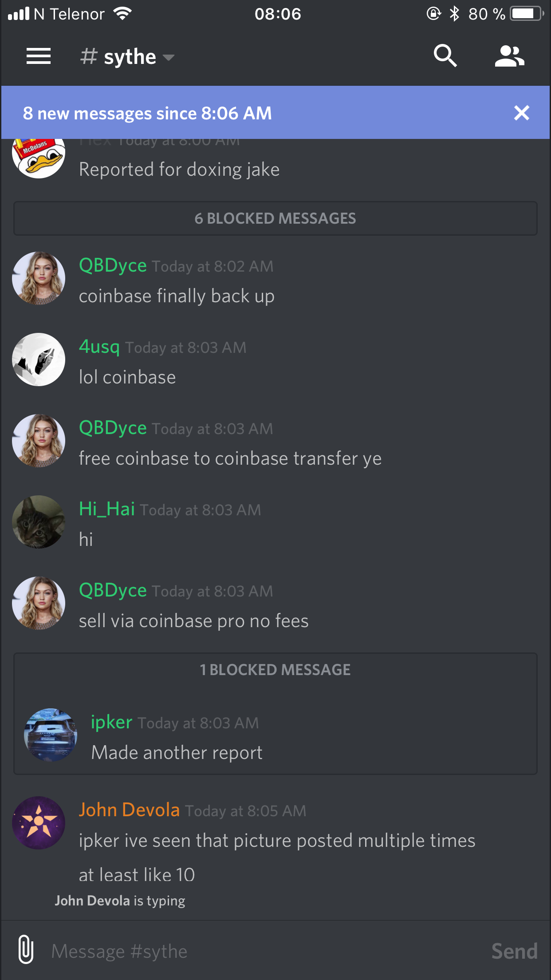The image size is (551, 980).
Task: Tap the search magnifier icon
Action: [445, 56]
